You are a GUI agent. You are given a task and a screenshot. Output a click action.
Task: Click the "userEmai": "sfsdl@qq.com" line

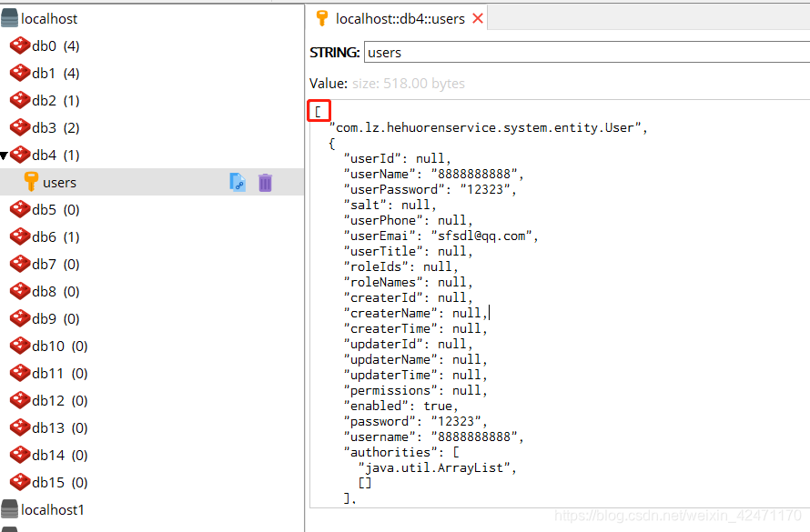(x=441, y=236)
